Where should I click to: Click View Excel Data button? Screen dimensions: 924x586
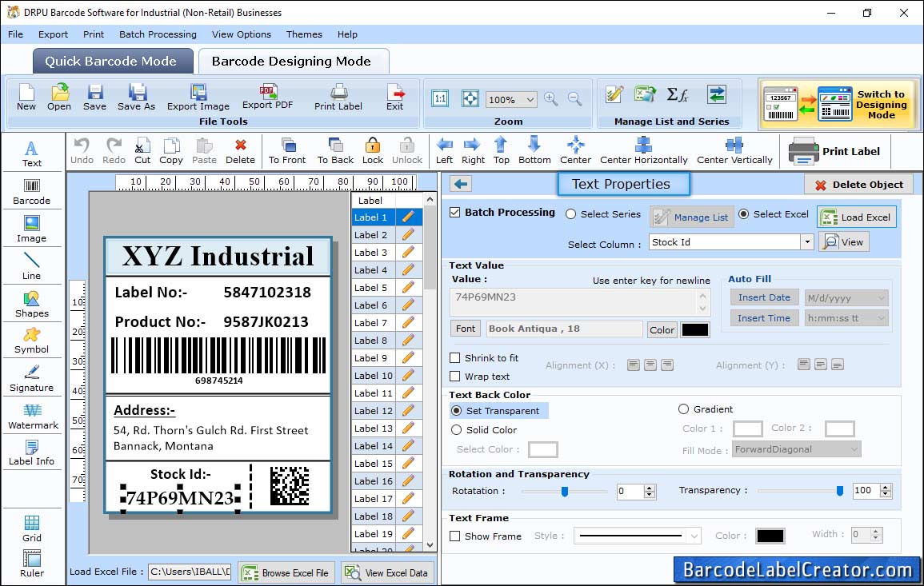(x=387, y=572)
